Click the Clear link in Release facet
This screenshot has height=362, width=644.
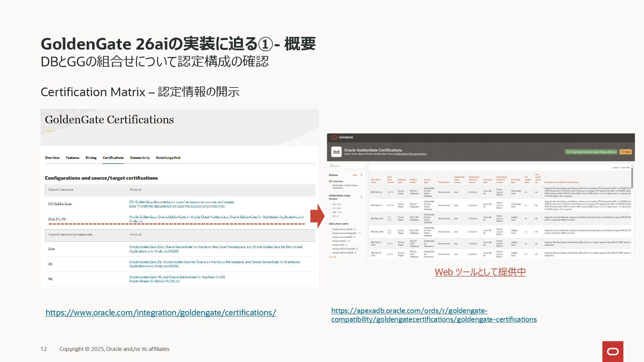tap(355, 175)
